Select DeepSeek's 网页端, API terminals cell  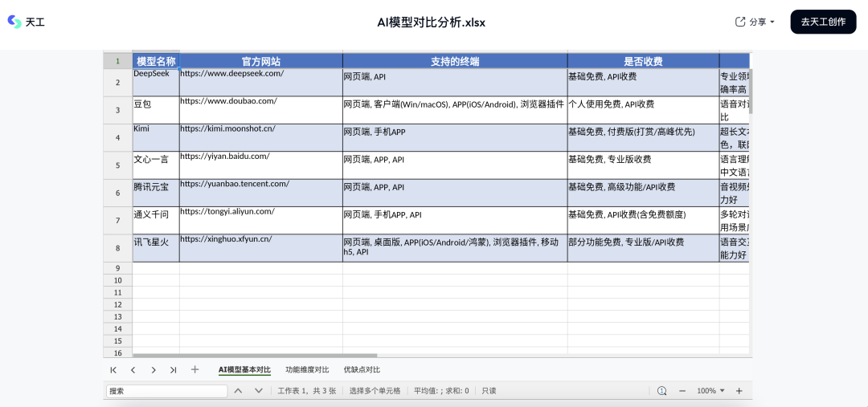click(x=455, y=83)
